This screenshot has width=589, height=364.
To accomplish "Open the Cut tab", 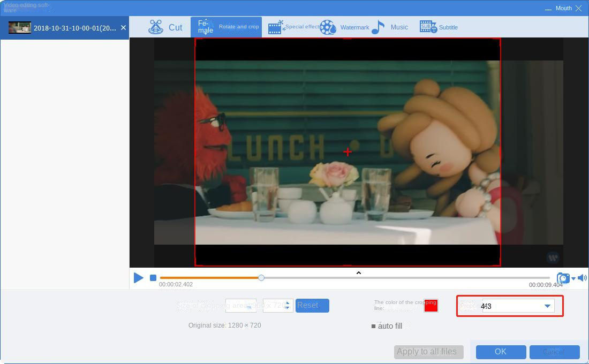I will 165,27.
